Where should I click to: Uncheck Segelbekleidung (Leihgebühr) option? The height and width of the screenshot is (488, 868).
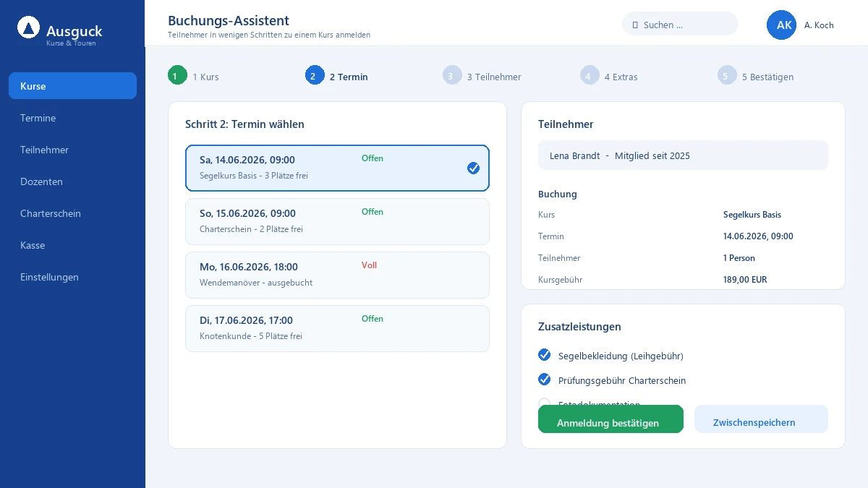click(x=545, y=354)
